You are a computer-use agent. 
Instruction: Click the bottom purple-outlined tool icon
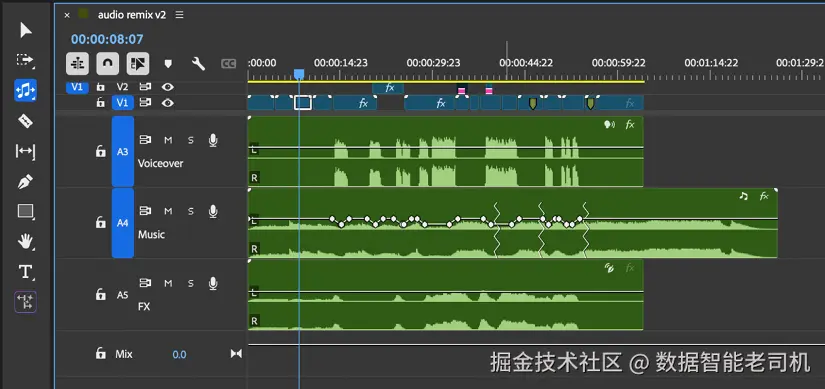[25, 302]
